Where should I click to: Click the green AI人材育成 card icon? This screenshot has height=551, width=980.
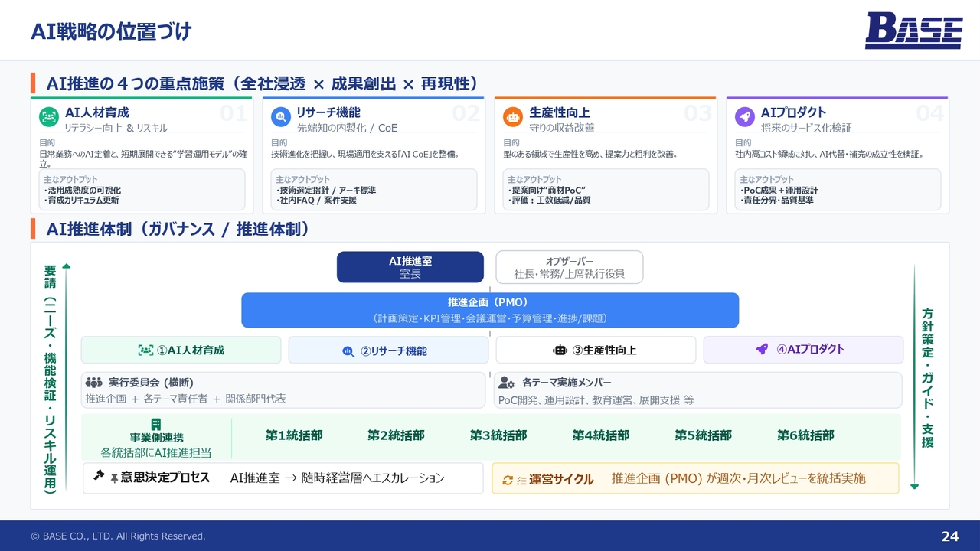coord(49,117)
